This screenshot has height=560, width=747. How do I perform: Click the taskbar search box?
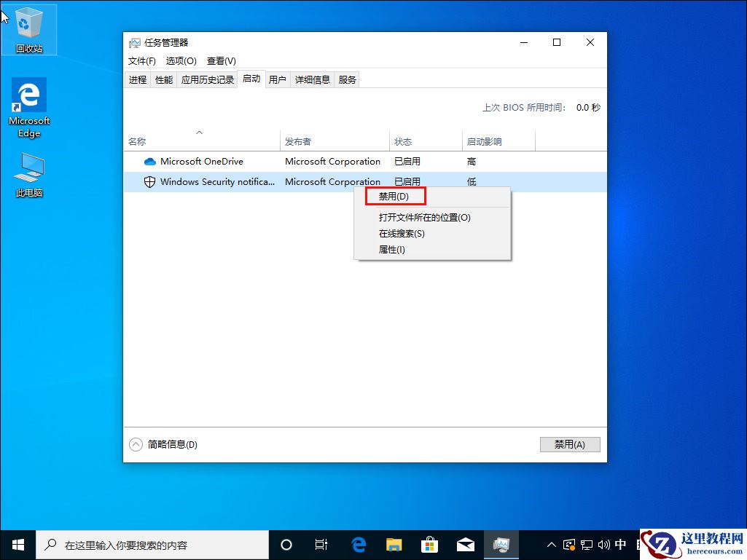[x=153, y=544]
